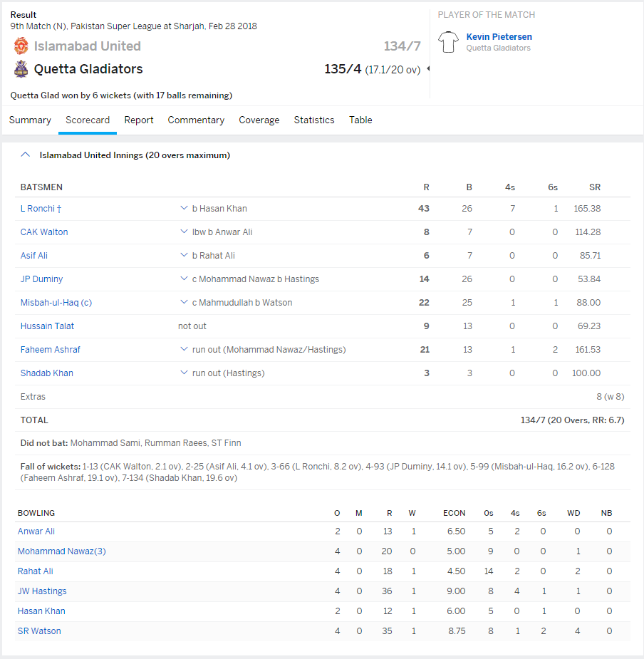
Task: Click the Anwar Ali bowler link
Action: click(x=36, y=531)
